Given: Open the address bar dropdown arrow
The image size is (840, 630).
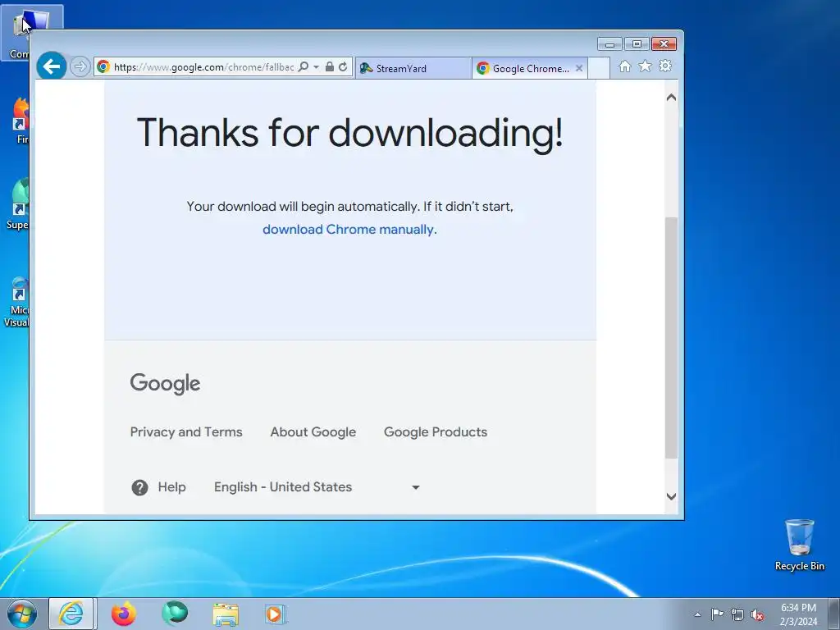Looking at the screenshot, I should pos(316,67).
